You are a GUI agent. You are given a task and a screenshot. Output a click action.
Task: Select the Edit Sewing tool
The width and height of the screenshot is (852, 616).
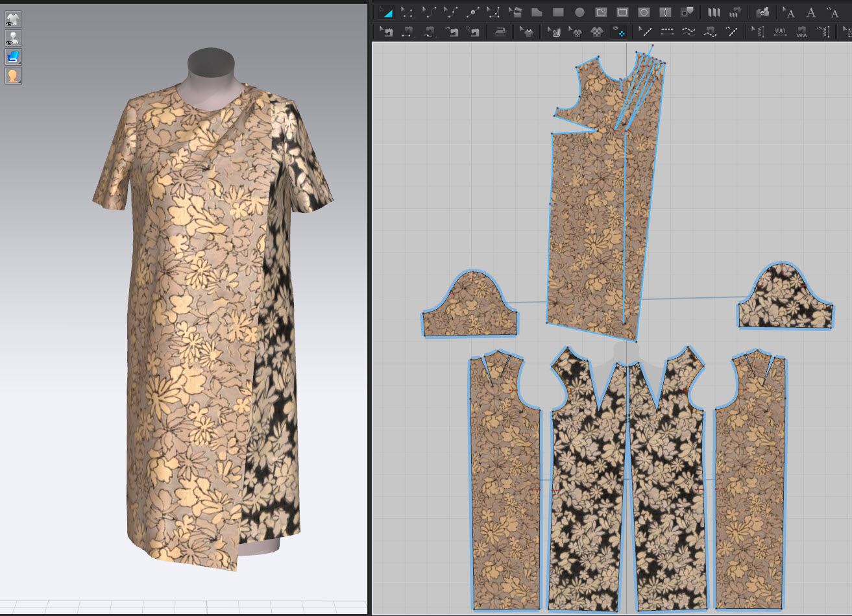click(386, 31)
